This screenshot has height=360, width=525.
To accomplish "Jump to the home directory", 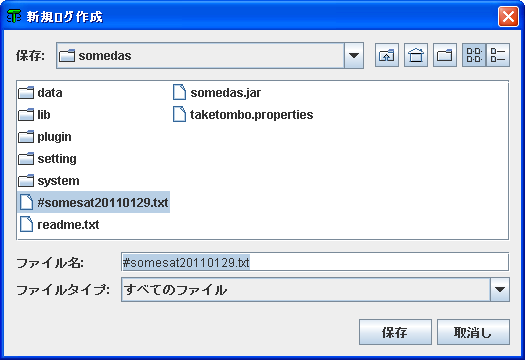I will 416,55.
